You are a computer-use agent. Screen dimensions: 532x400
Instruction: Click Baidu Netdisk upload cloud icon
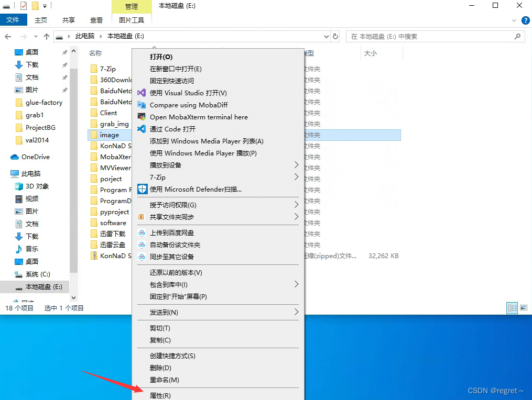[x=142, y=232]
